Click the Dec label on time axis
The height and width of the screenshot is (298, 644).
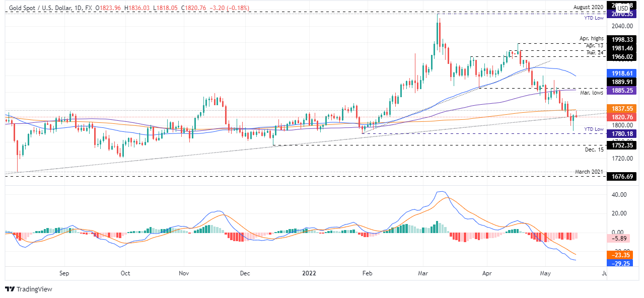(x=245, y=273)
